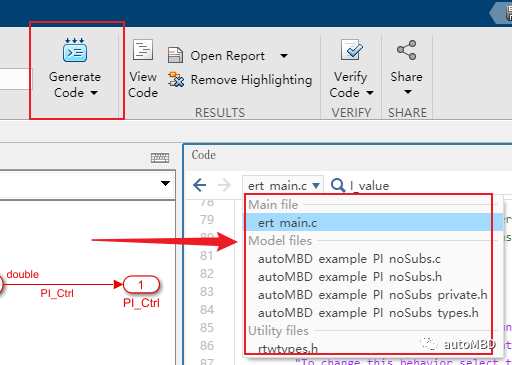Click line number 85 in code gutter
The width and height of the screenshot is (512, 365).
click(207, 328)
